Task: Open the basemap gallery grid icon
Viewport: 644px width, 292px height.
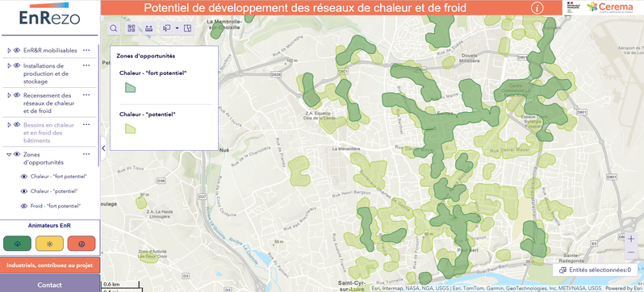Action: coord(132,28)
